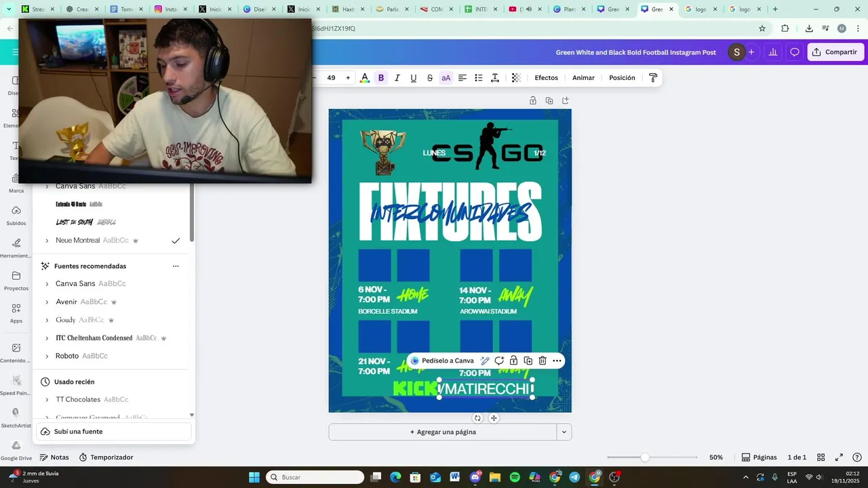Expand the Roboto font family
The height and width of the screenshot is (488, 868).
47,357
